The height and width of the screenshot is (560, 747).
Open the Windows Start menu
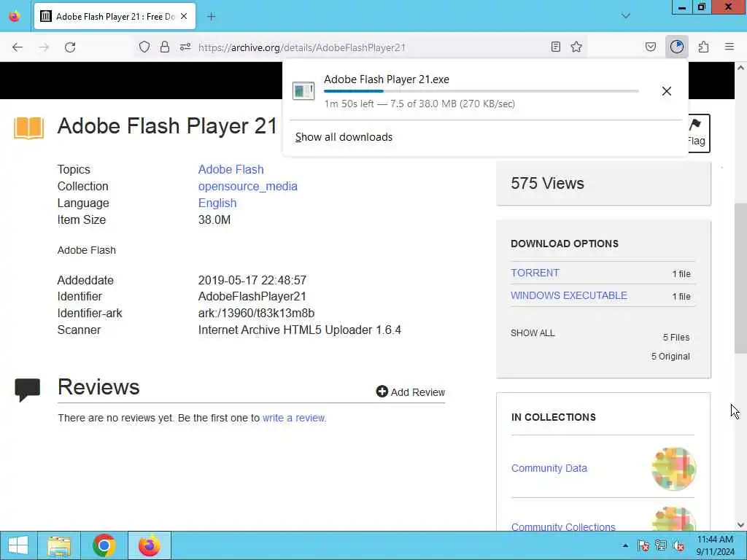[x=18, y=545]
